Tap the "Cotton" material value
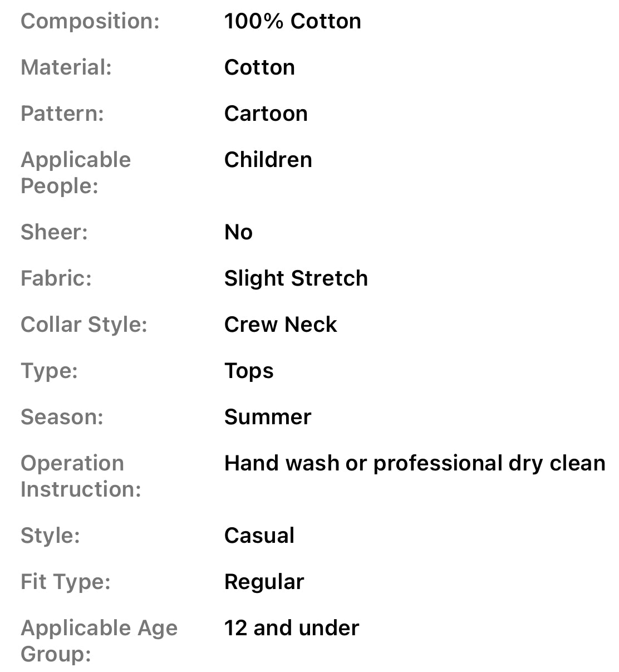Screen dimensions: 619x672 (x=259, y=67)
